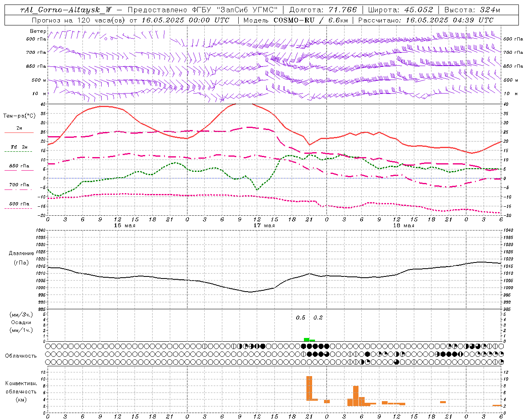This screenshot has height=420, width=525.
Task: Click the 17 мая date label
Action: tap(264, 226)
